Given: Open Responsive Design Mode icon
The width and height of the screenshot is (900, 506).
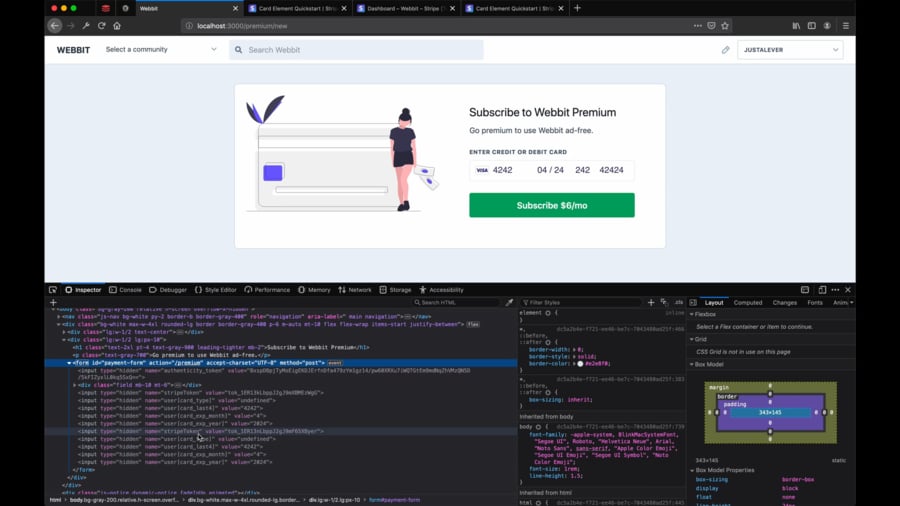Looking at the screenshot, I should point(823,290).
